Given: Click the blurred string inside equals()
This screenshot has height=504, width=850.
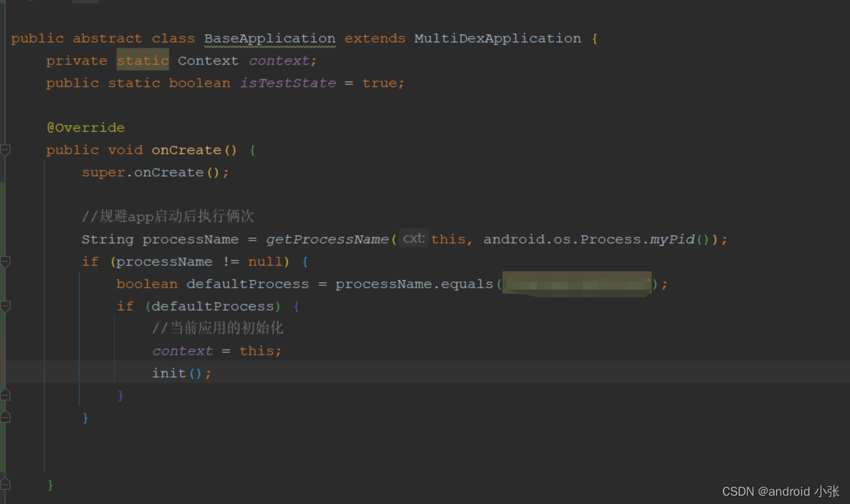Looking at the screenshot, I should (x=576, y=283).
